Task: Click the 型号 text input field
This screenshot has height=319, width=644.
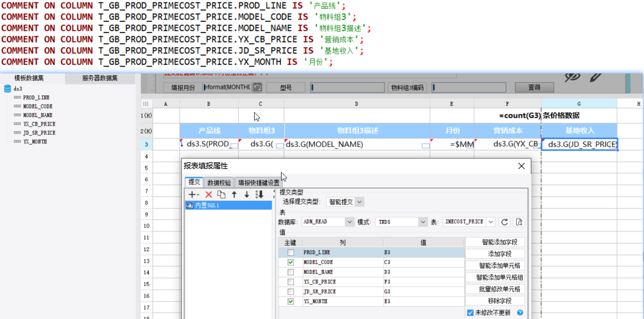Action: [347, 88]
